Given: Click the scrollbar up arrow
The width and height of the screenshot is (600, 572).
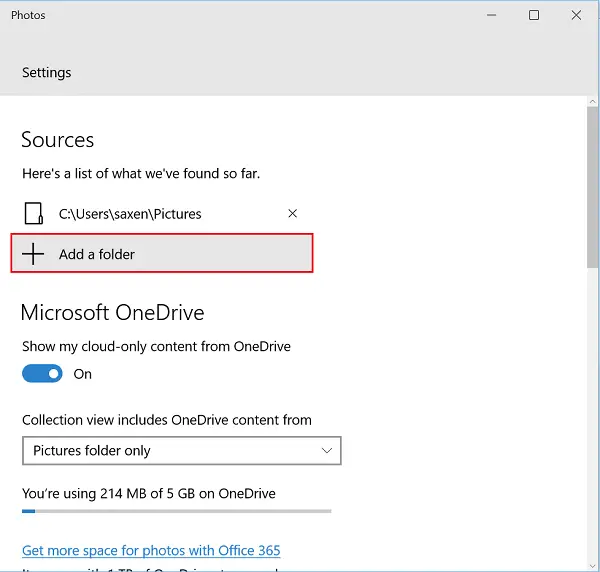Looking at the screenshot, I should coord(593,101).
